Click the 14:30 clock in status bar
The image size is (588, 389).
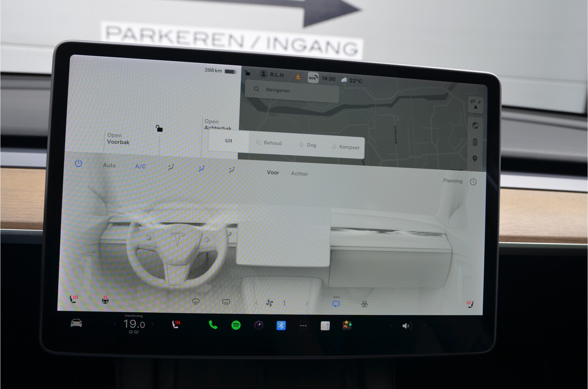[328, 79]
